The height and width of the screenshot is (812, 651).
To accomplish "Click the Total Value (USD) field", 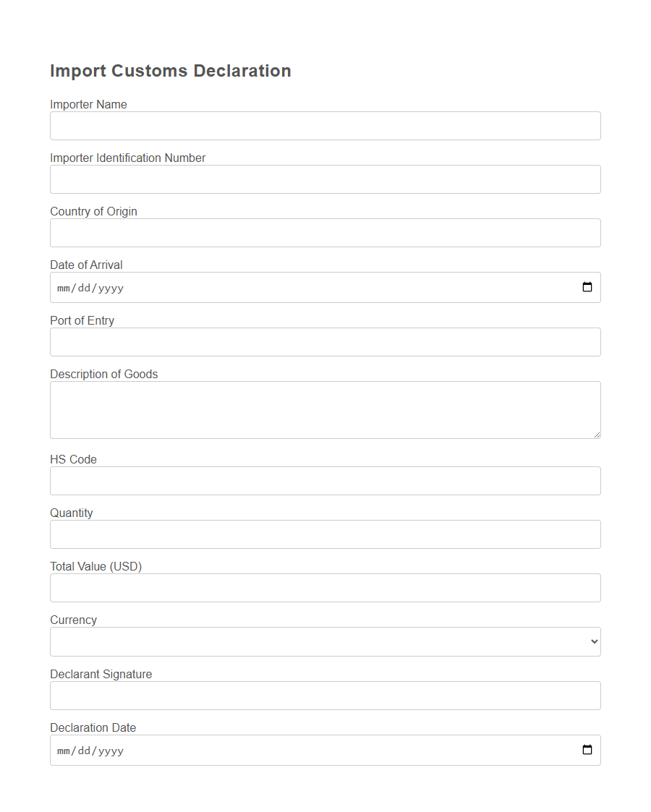I will pos(325,588).
